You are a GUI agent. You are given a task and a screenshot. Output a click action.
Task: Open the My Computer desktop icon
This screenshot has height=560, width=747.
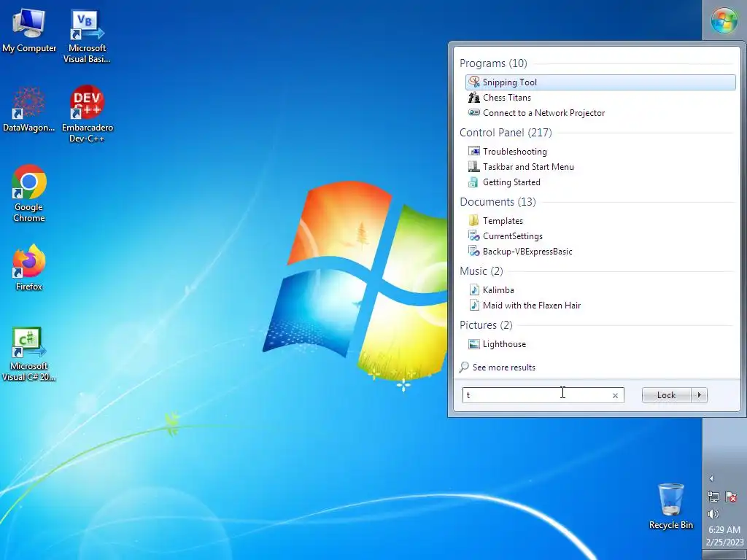[29, 30]
